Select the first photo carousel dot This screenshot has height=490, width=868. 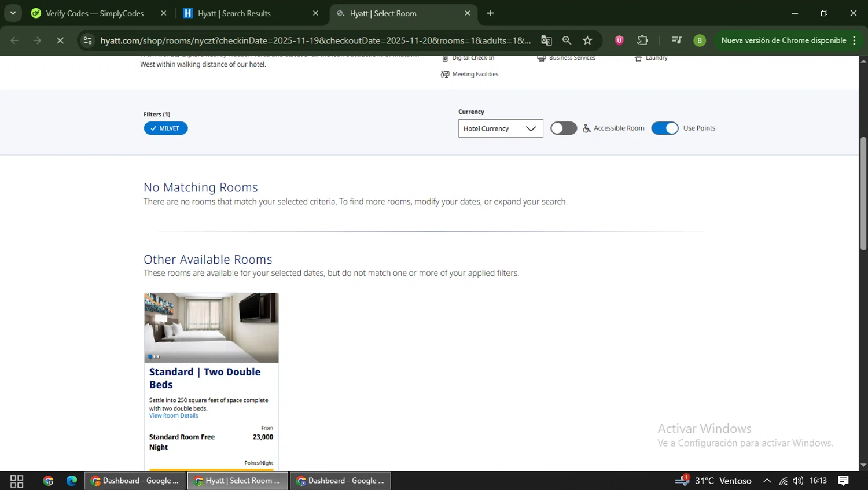150,356
